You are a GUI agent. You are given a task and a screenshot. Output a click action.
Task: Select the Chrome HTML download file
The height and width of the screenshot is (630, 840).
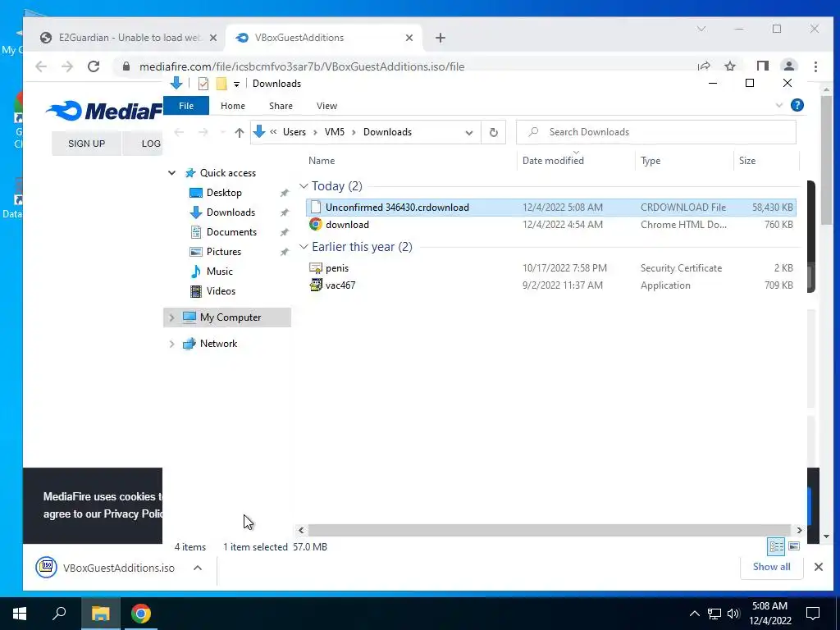(x=551, y=225)
